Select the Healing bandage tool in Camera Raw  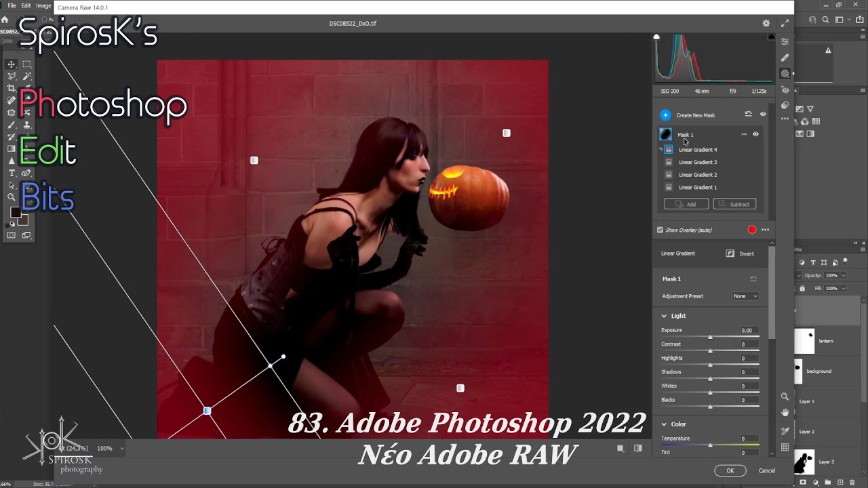(785, 58)
